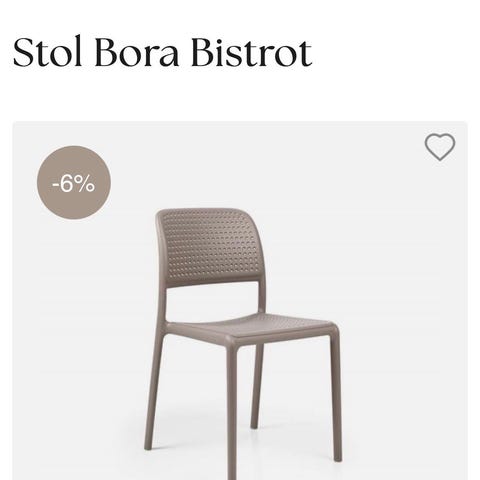
Task: Click the chair's seat surface
Action: point(250,327)
